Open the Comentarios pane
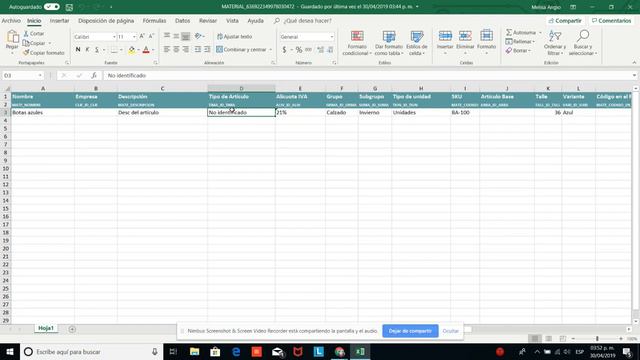 (611, 20)
